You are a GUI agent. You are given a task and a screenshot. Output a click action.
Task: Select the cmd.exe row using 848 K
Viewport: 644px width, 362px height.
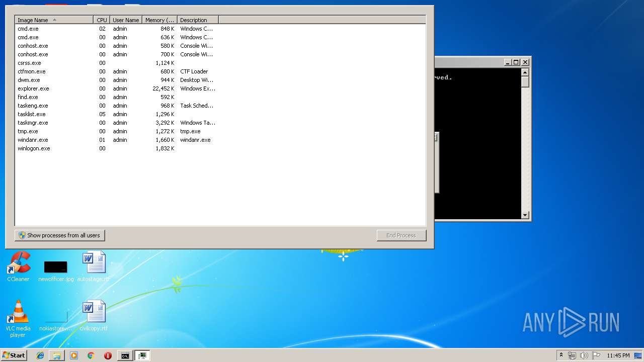220,29
